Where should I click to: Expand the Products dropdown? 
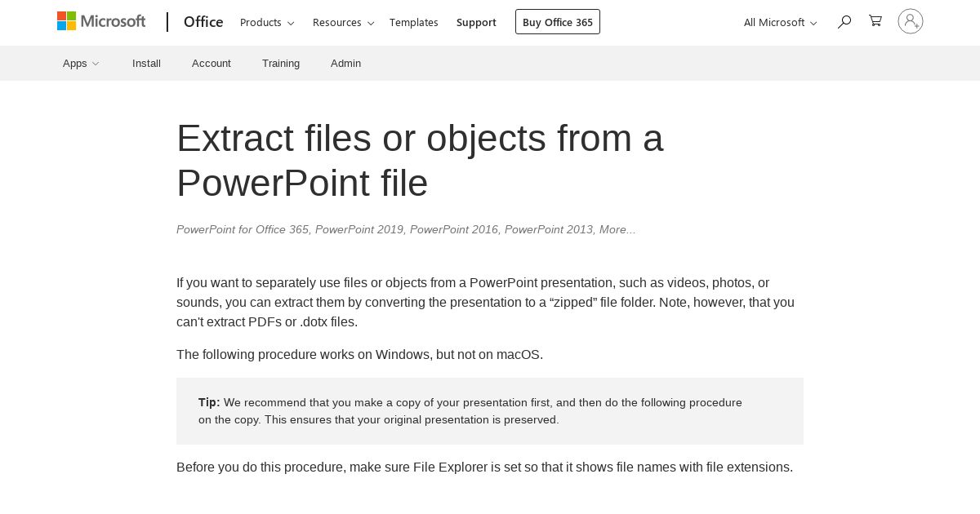tap(267, 22)
